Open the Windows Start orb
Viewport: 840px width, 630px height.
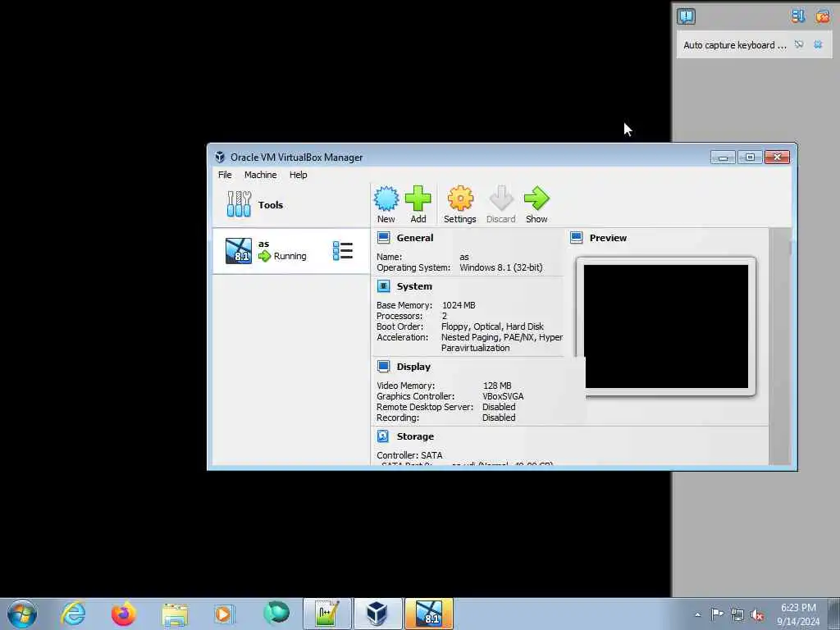click(22, 614)
